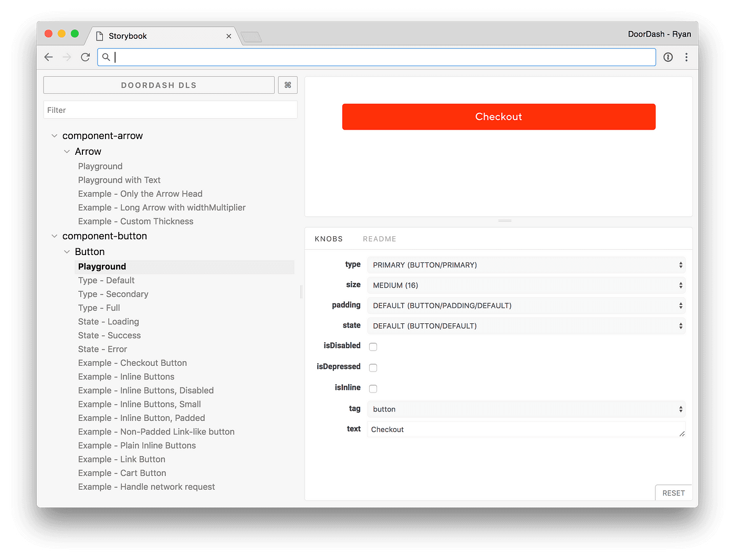Collapse the component-button tree group

pos(54,236)
